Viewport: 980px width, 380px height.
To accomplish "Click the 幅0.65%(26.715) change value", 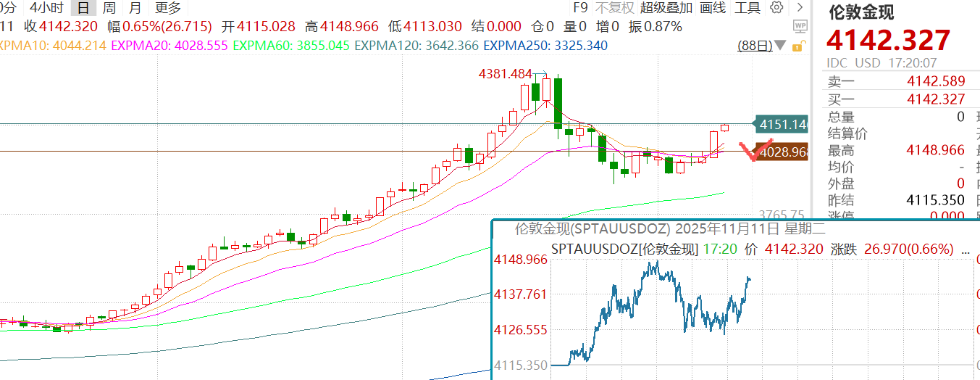I will tap(160, 27).
